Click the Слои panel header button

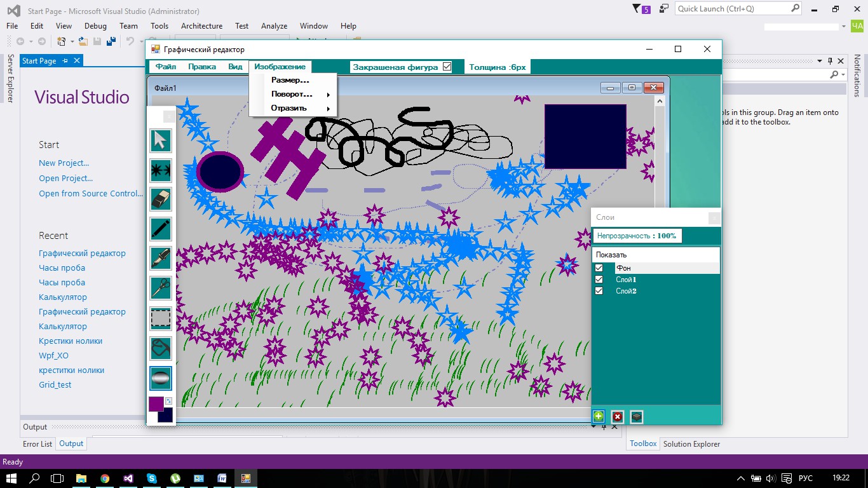point(714,218)
